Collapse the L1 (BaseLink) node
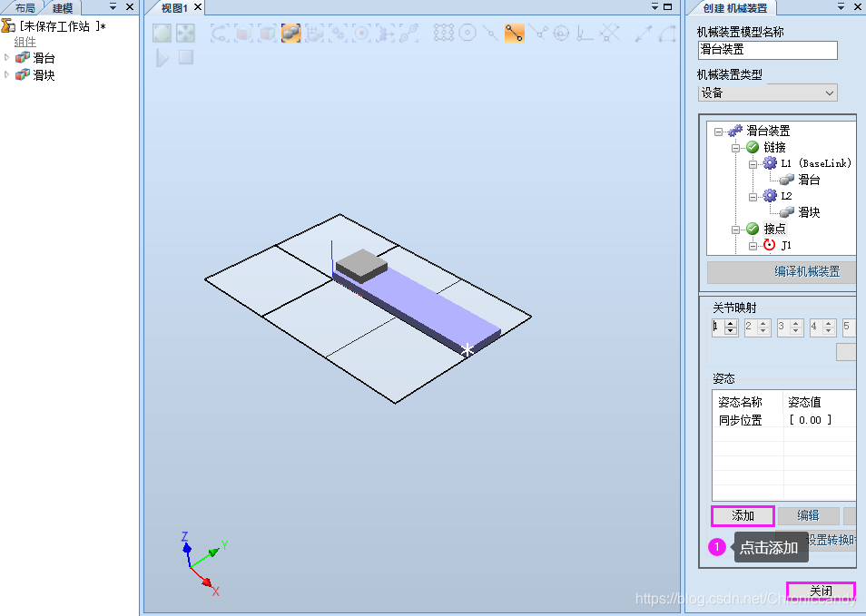866x616 pixels. point(753,164)
